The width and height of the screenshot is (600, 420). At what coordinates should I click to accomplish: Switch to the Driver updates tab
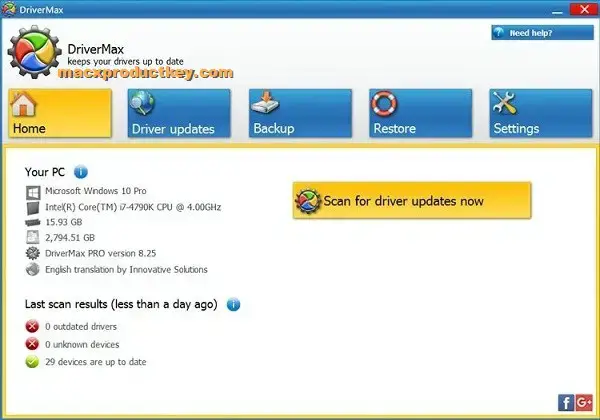(179, 113)
